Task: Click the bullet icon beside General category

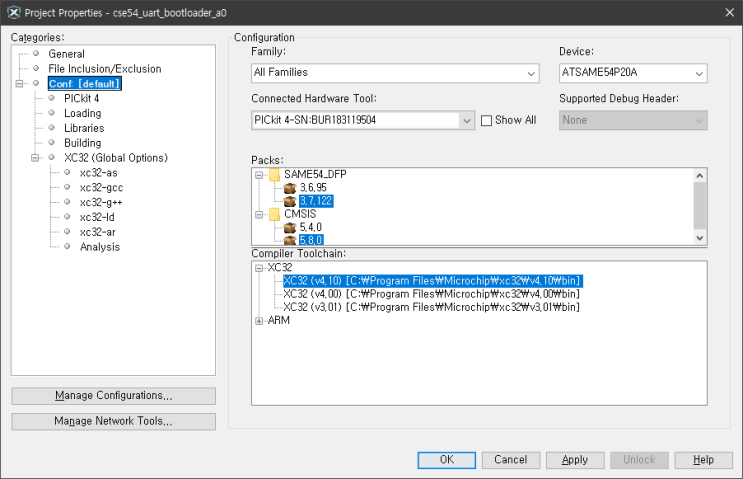Action: (37, 54)
